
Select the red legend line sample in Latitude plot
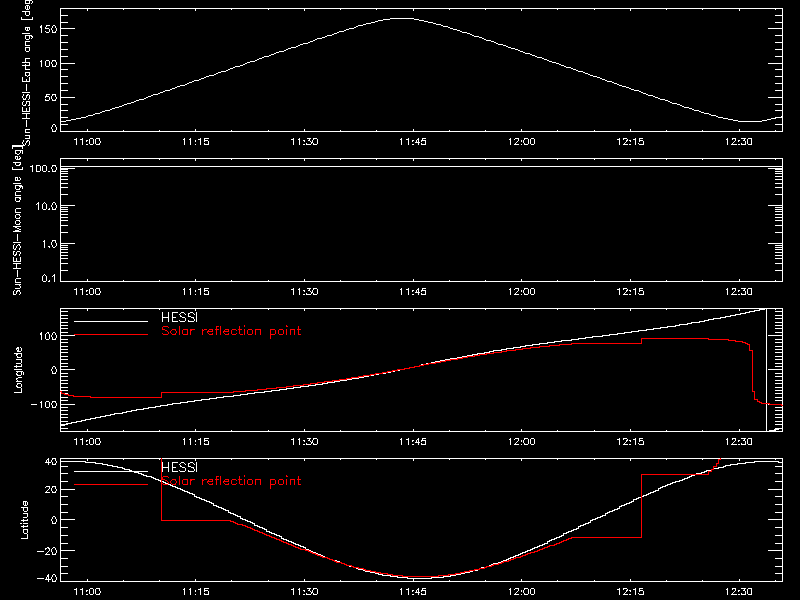111,484
